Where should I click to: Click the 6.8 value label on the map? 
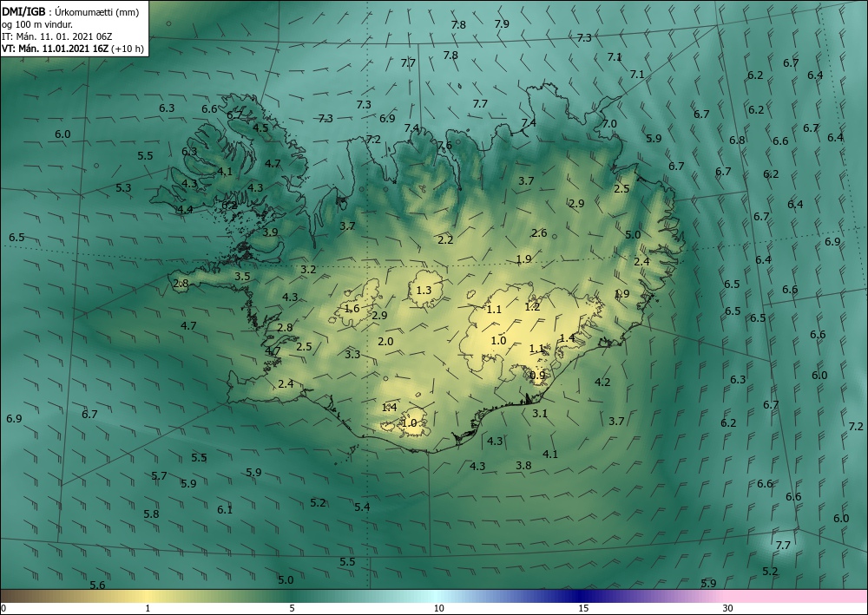click(x=737, y=140)
